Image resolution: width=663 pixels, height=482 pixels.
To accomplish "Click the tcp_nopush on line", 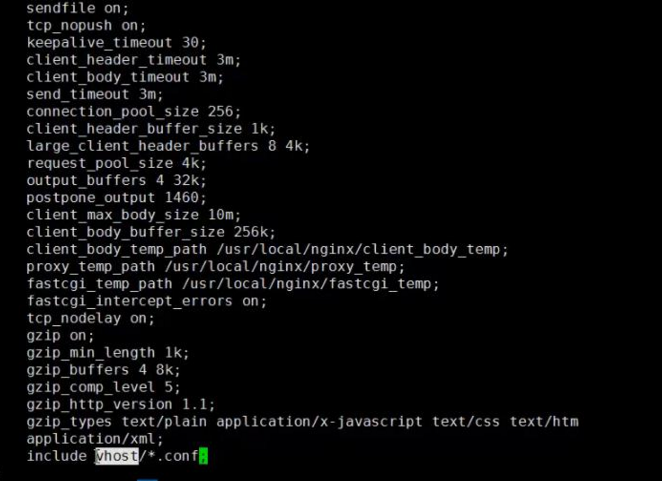I will [87, 25].
